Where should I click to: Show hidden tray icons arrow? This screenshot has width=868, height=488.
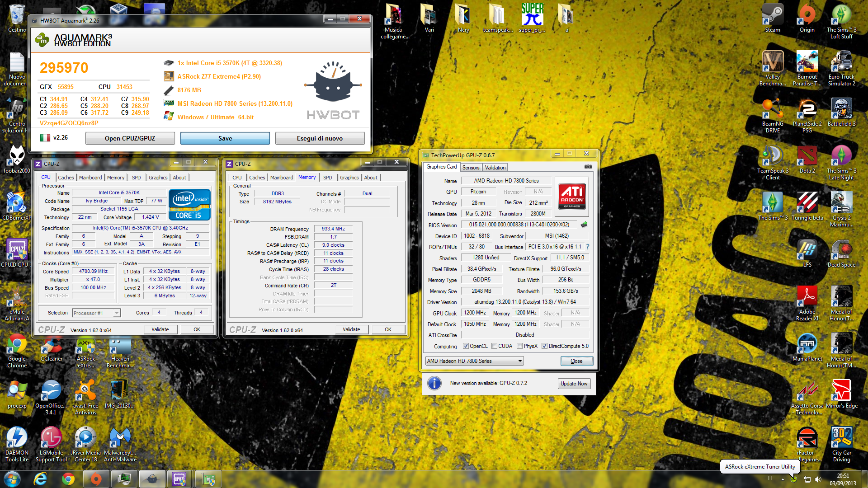pos(783,479)
